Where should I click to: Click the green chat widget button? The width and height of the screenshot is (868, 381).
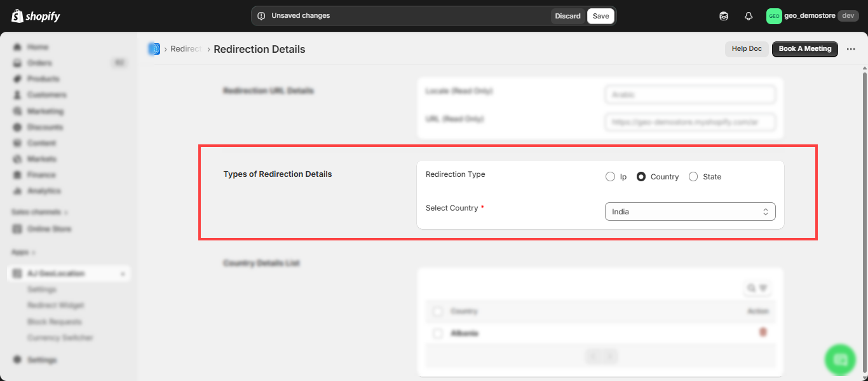tap(840, 359)
